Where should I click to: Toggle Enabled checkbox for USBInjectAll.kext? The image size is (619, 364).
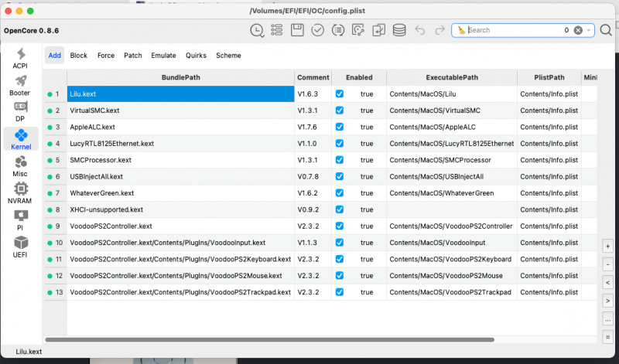(x=340, y=176)
